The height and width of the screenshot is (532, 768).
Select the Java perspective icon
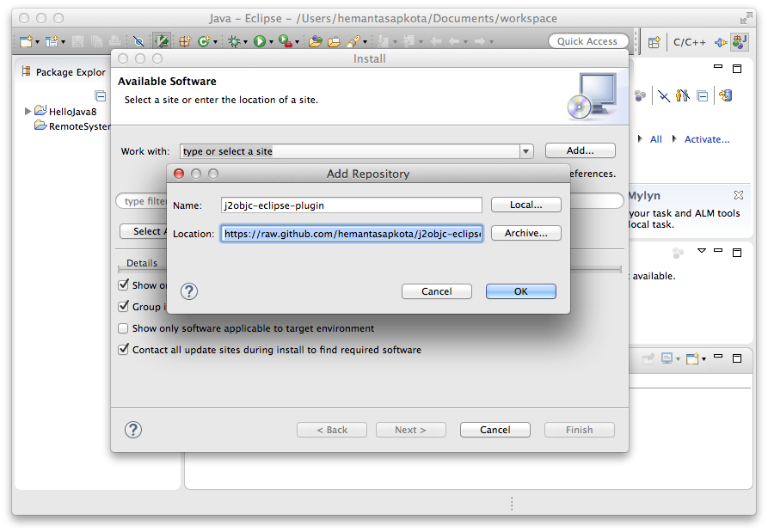pos(739,41)
